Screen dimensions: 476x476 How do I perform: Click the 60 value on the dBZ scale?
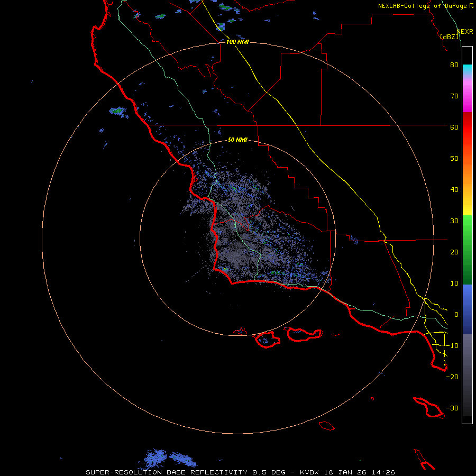click(454, 127)
